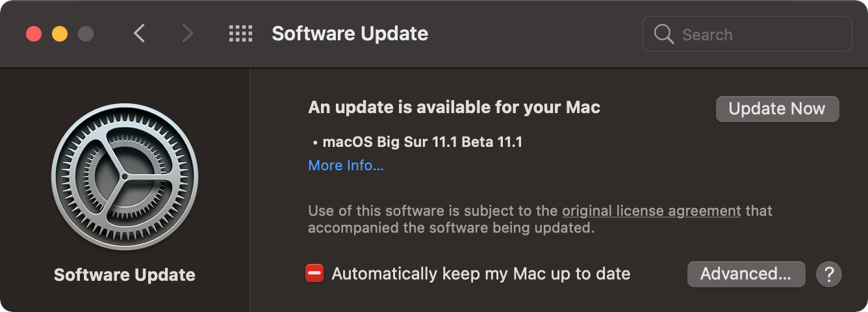
Task: Open the original license agreement link
Action: (652, 211)
